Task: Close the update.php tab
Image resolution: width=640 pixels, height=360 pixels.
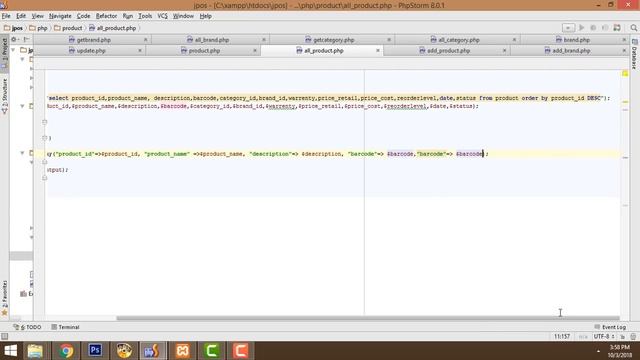Action: coord(140,51)
